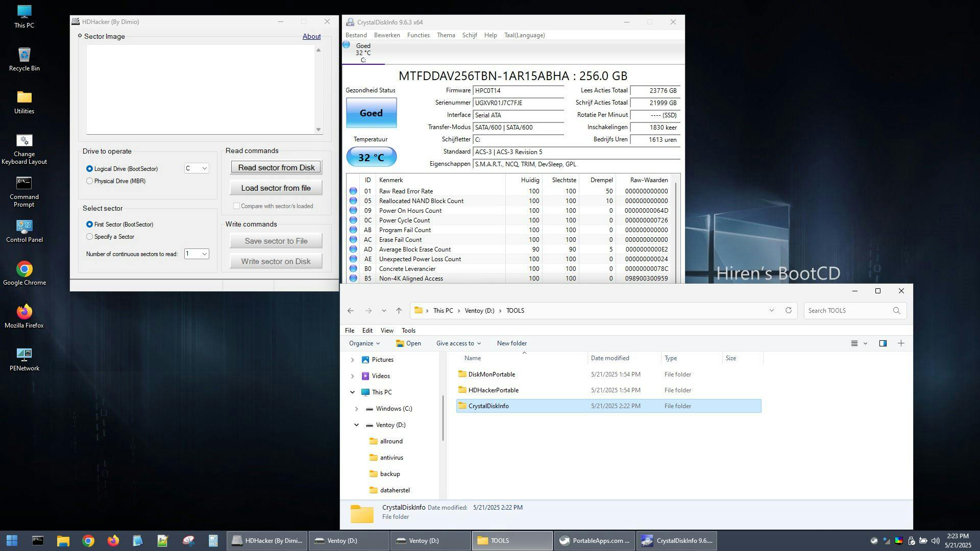Select Specify a Sector option
The width and height of the screenshot is (980, 551).
coord(90,237)
